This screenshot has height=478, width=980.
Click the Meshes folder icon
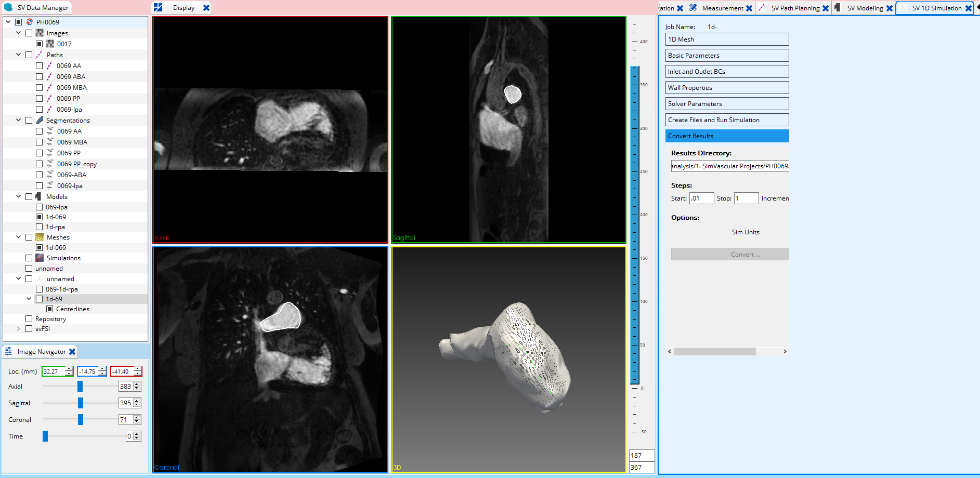click(40, 237)
